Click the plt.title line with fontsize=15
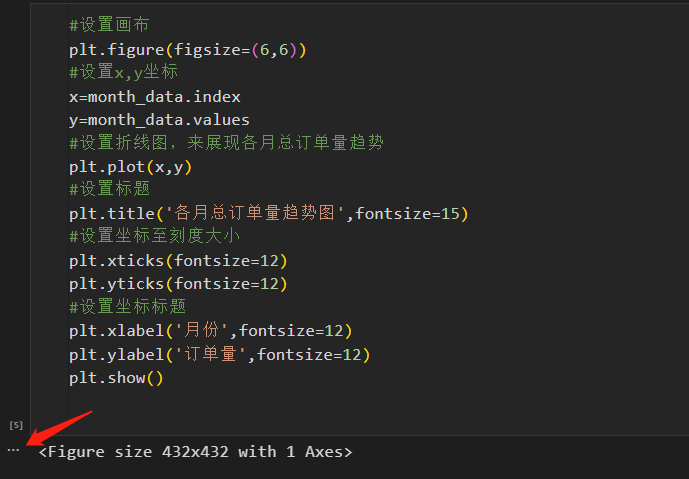The width and height of the screenshot is (689, 479). [x=269, y=214]
